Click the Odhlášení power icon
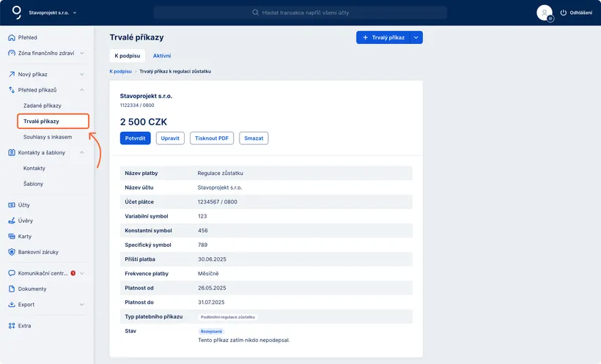This screenshot has height=364, width=601. pos(564,12)
